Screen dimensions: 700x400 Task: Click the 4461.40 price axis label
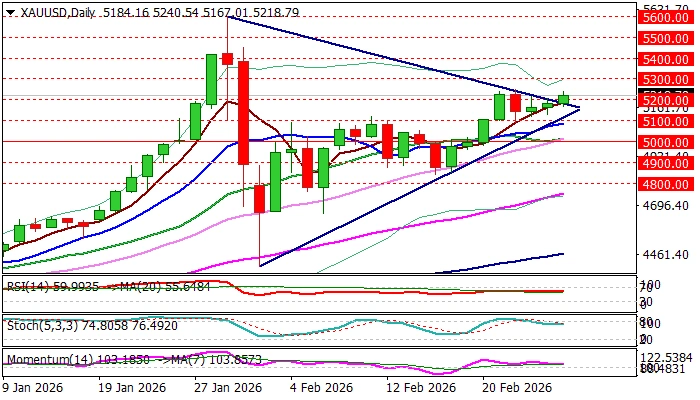[668, 255]
